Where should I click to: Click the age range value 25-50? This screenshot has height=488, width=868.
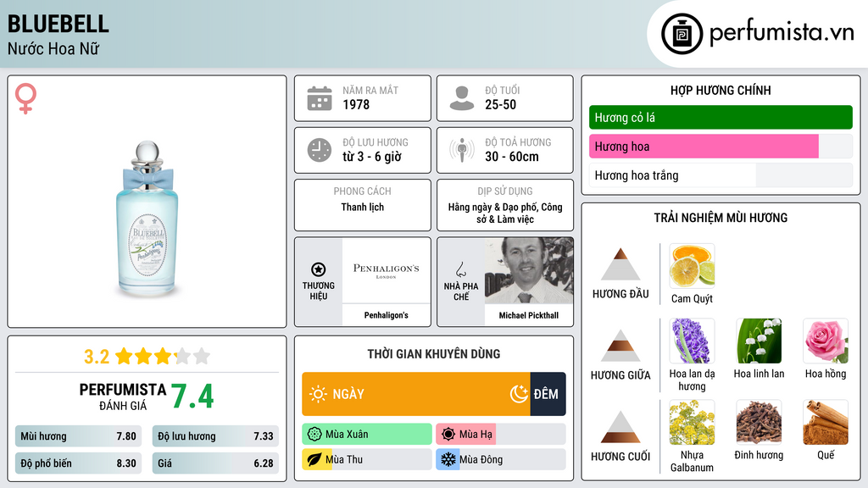point(500,104)
